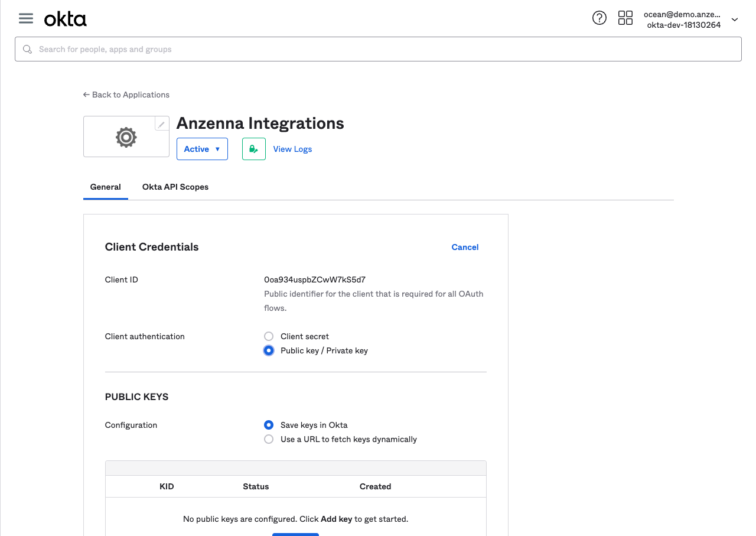Cancel editing Client Credentials
Screen dimensions: 756x536
465,247
